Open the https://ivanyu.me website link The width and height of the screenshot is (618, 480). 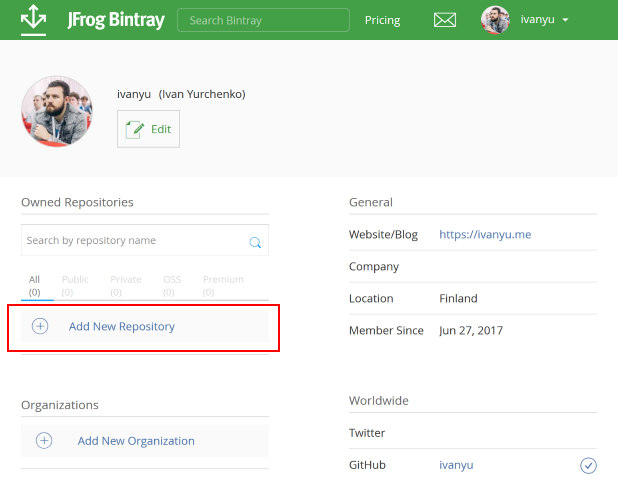coord(485,234)
